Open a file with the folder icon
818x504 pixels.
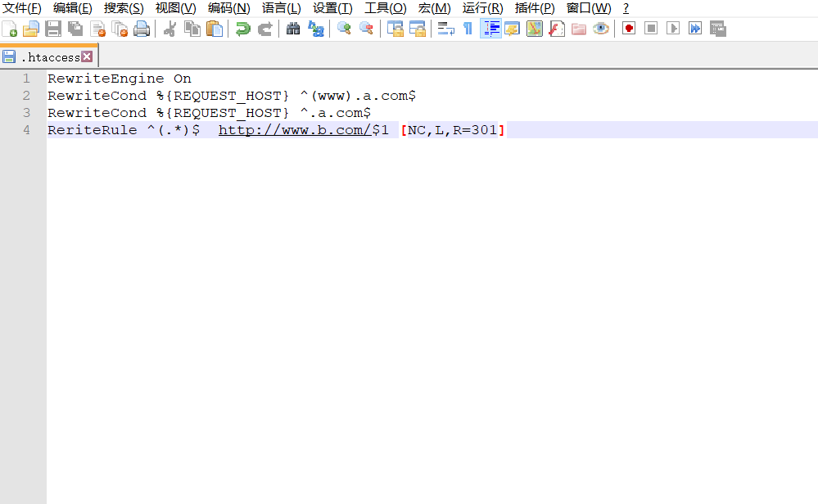coord(31,29)
